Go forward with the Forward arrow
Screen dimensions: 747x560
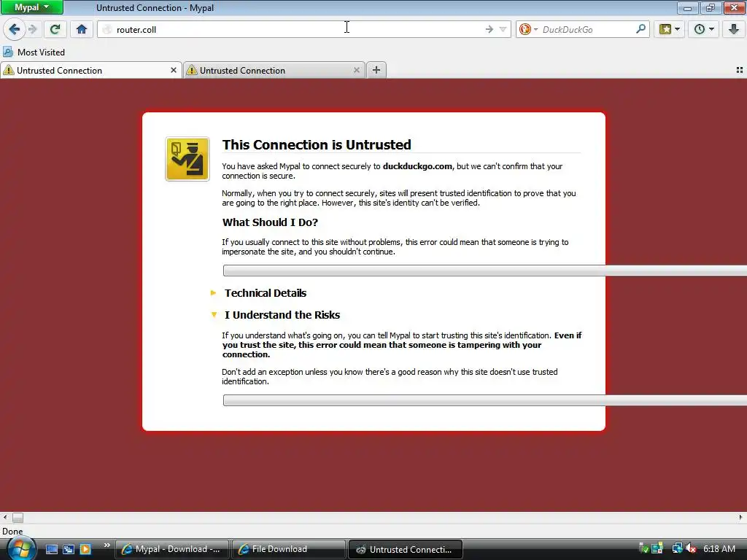[33, 29]
